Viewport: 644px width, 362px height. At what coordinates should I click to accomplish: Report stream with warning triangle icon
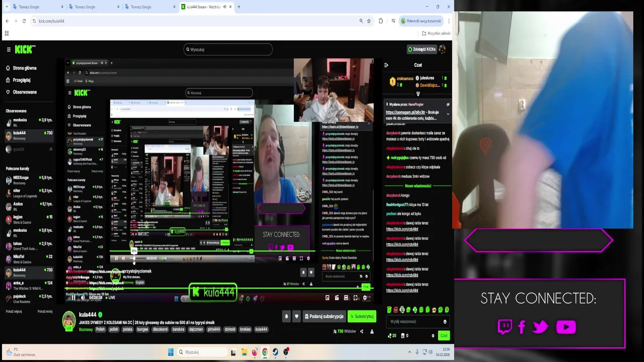pos(372,331)
